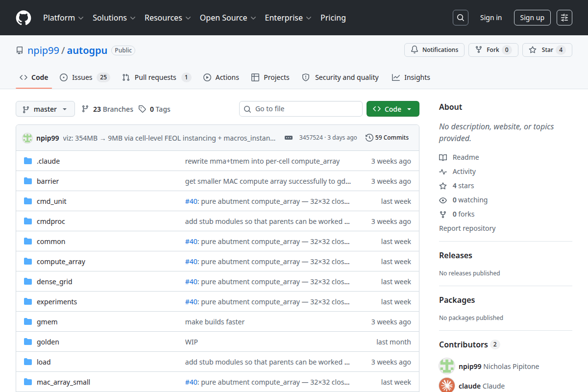View the 0 watching link
The width and height of the screenshot is (588, 392).
pos(464,200)
